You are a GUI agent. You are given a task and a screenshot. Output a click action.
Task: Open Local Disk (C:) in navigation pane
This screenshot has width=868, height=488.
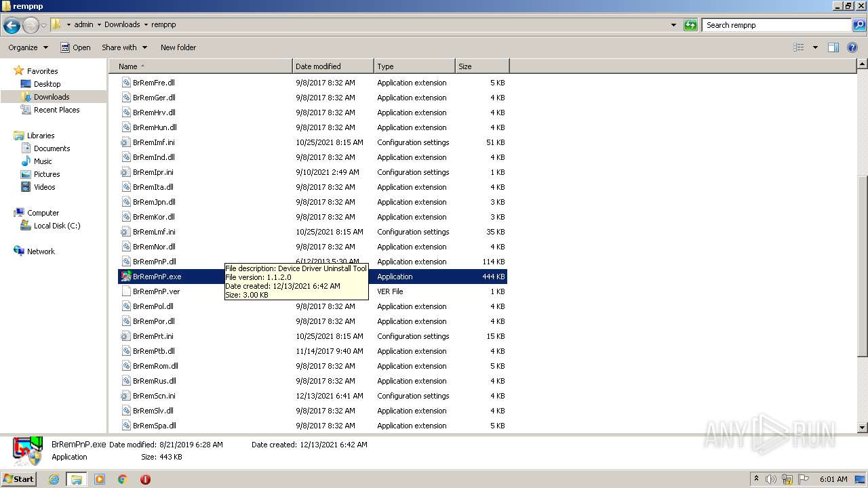tap(57, 226)
